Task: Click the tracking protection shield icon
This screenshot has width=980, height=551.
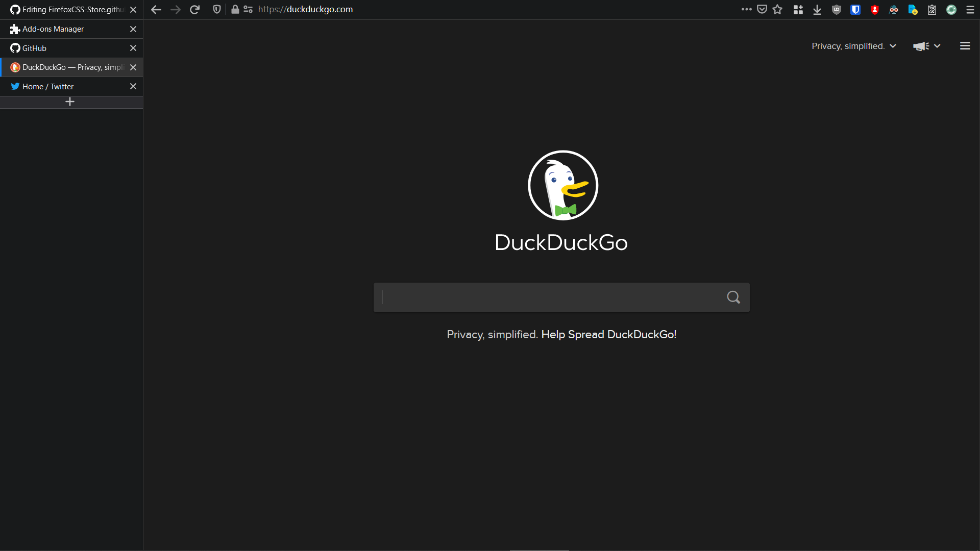Action: tap(217, 10)
